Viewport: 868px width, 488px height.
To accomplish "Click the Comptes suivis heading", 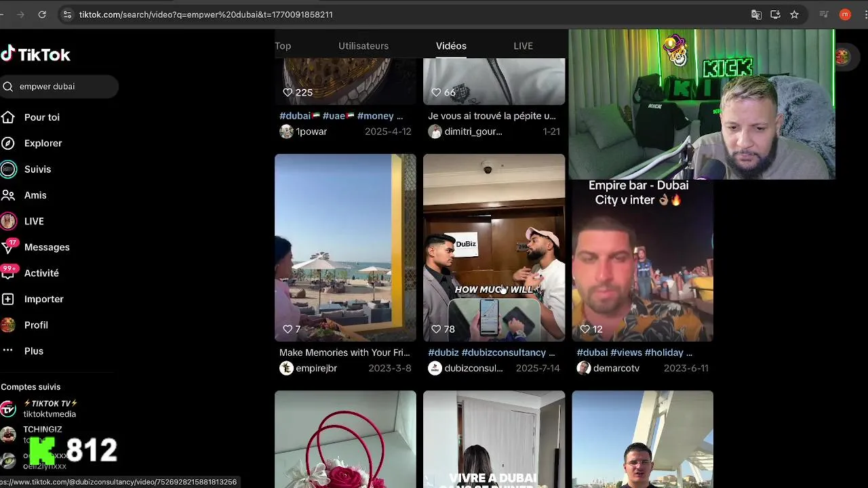I will pos(31,387).
